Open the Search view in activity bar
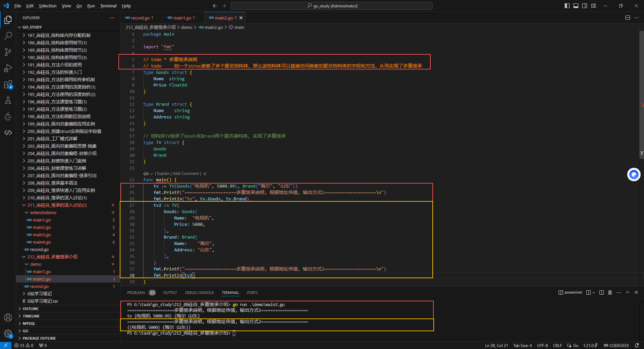The image size is (644, 349). click(x=8, y=36)
